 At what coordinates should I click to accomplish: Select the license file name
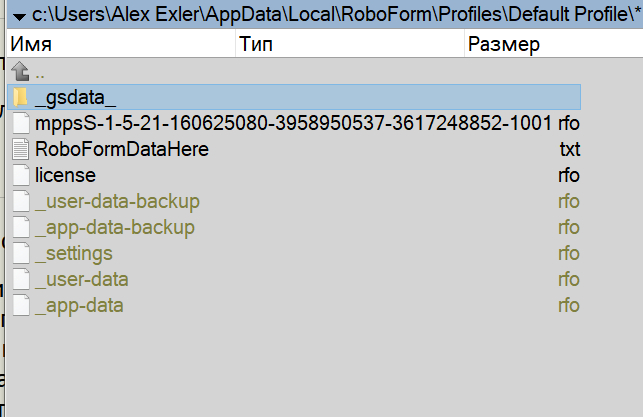[65, 175]
